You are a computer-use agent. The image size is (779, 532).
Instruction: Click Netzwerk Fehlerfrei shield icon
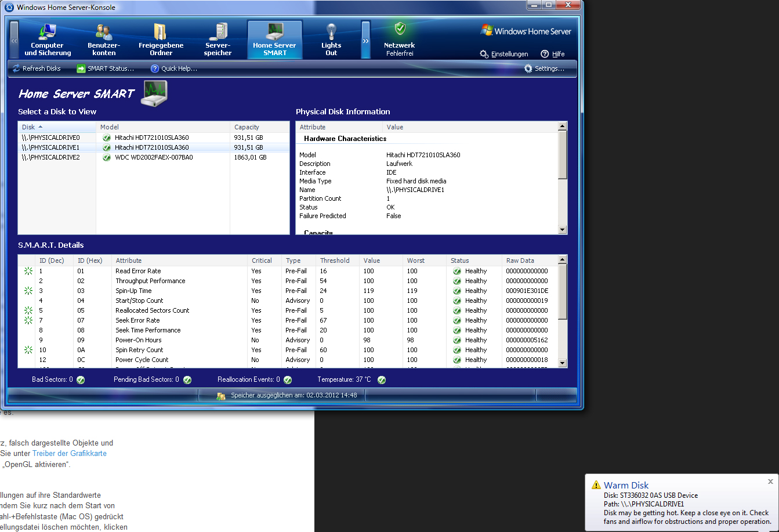tap(400, 28)
